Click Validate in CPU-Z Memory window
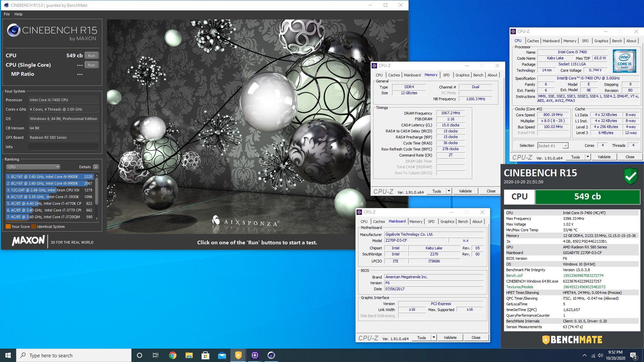 pos(465,191)
